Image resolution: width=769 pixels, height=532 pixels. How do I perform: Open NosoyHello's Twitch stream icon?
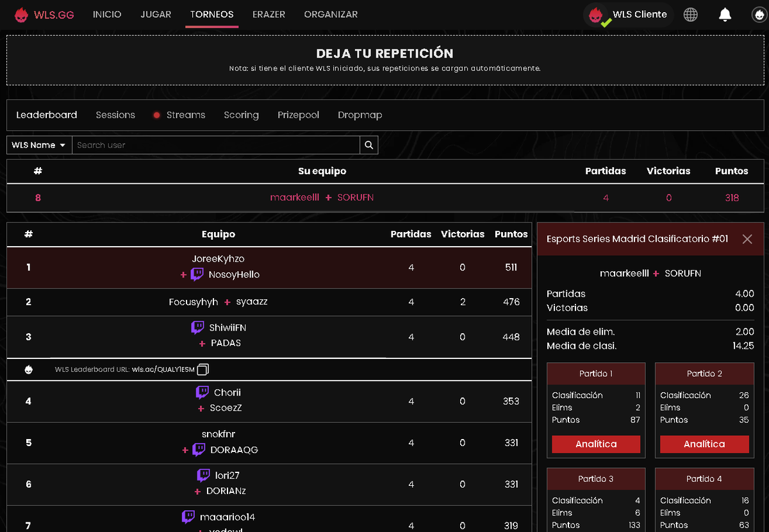(x=197, y=274)
